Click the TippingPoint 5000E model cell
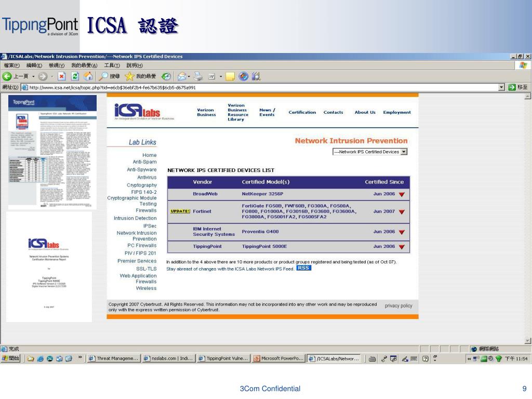532x399 pixels. tap(264, 246)
